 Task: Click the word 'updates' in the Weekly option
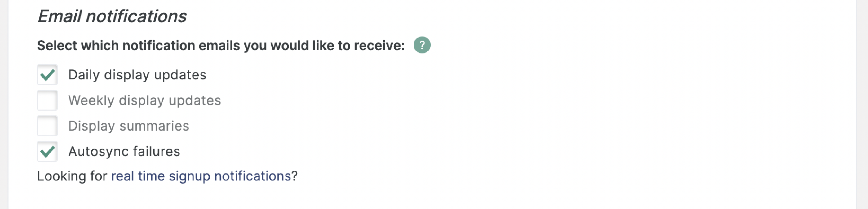(195, 101)
